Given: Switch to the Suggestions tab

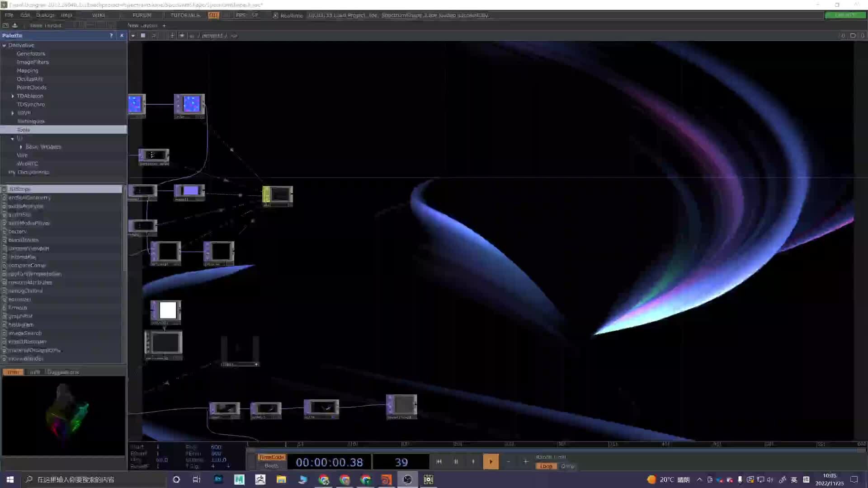Looking at the screenshot, I should coord(63,372).
